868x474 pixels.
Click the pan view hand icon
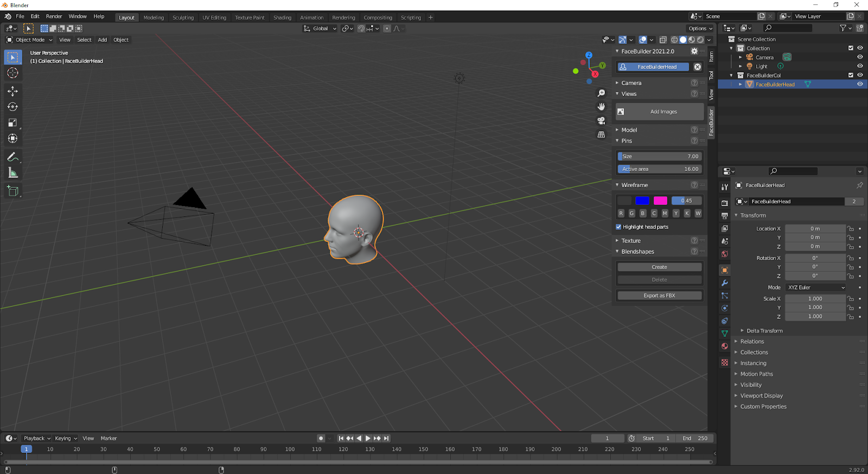[x=601, y=107]
